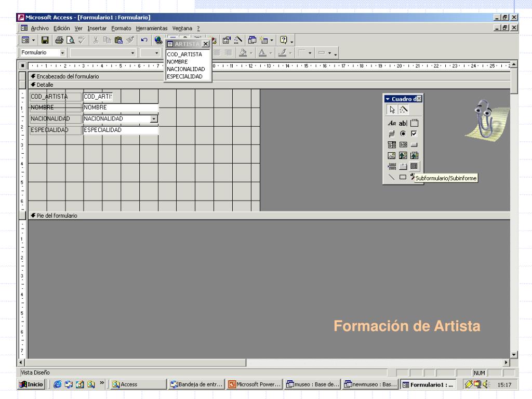Run the spelling check icon
The height and width of the screenshot is (399, 532).
[x=82, y=40]
